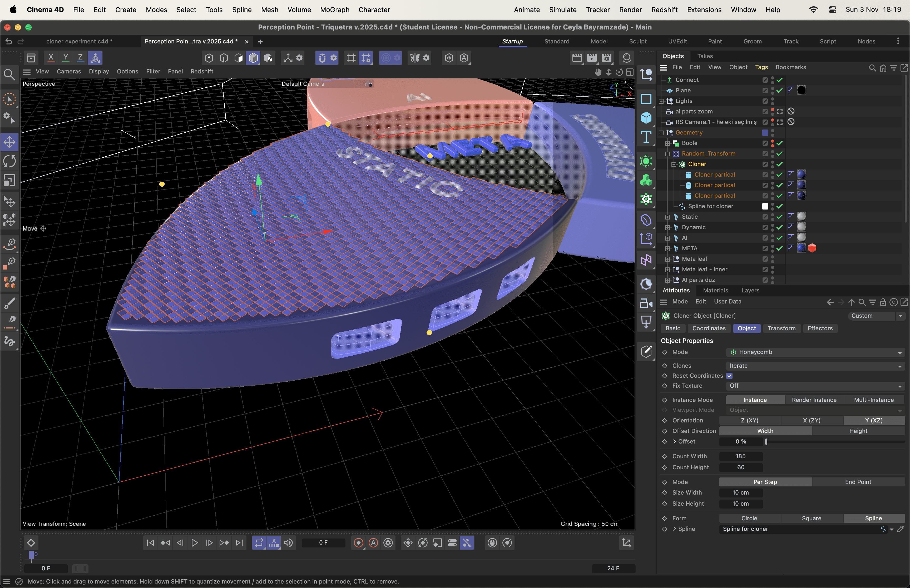
Task: Open the Render Settings clapperboard gear icon
Action: 606,58
